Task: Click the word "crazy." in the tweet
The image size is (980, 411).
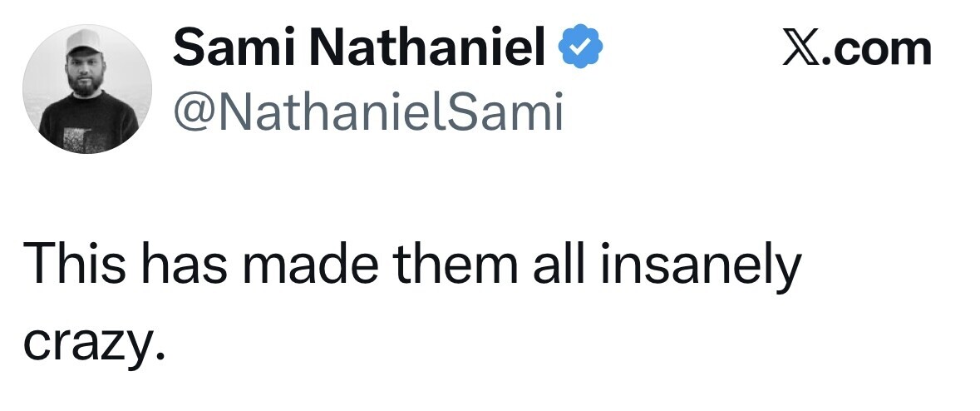Action: [91, 341]
